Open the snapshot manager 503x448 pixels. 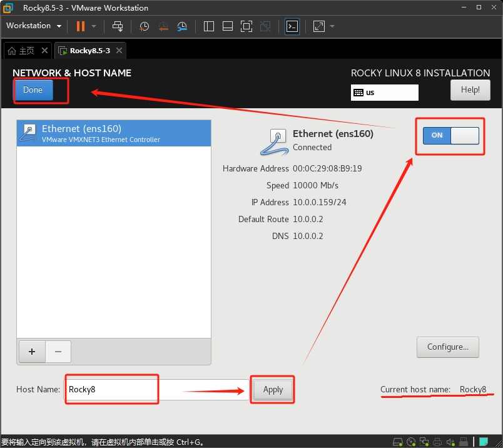coord(182,26)
